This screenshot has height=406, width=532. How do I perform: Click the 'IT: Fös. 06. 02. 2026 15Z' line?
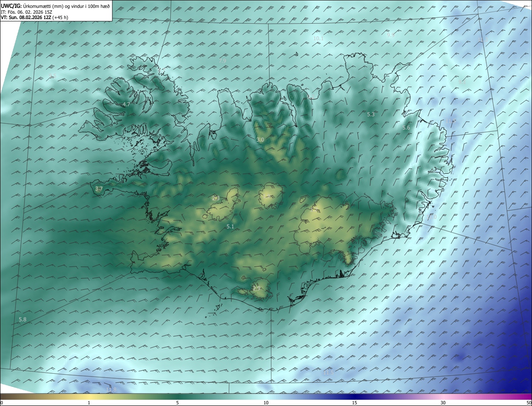pos(27,12)
